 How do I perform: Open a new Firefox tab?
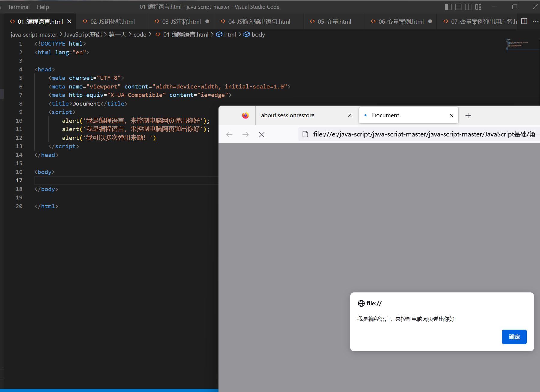(468, 115)
